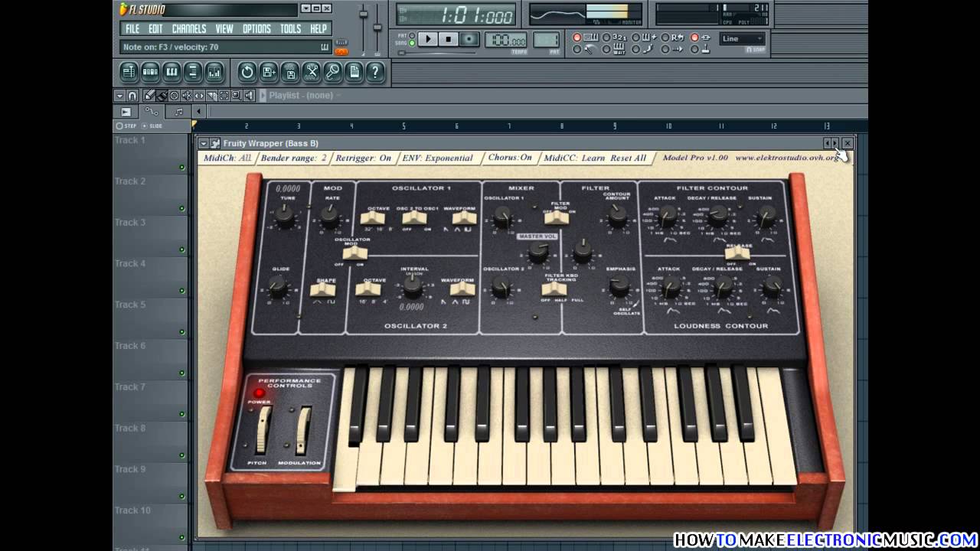
Task: Click the tempo 100.000 display
Action: pyautogui.click(x=506, y=40)
